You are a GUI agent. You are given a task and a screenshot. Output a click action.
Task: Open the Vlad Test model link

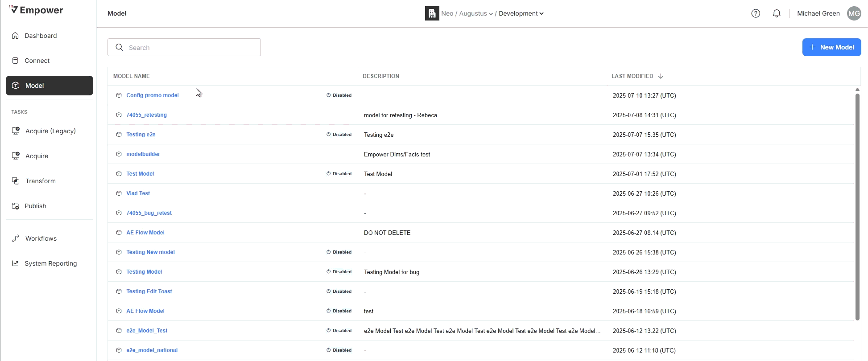(138, 193)
